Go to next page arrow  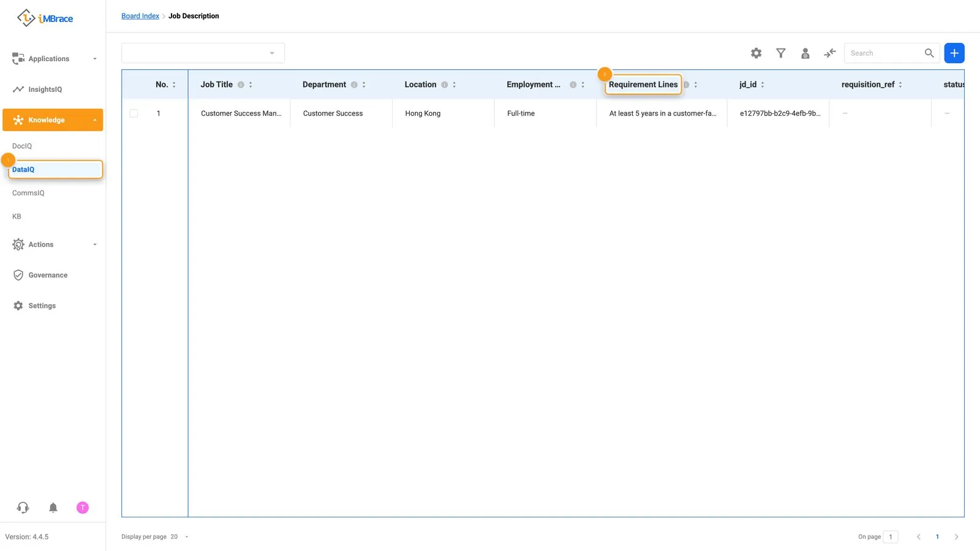[956, 537]
